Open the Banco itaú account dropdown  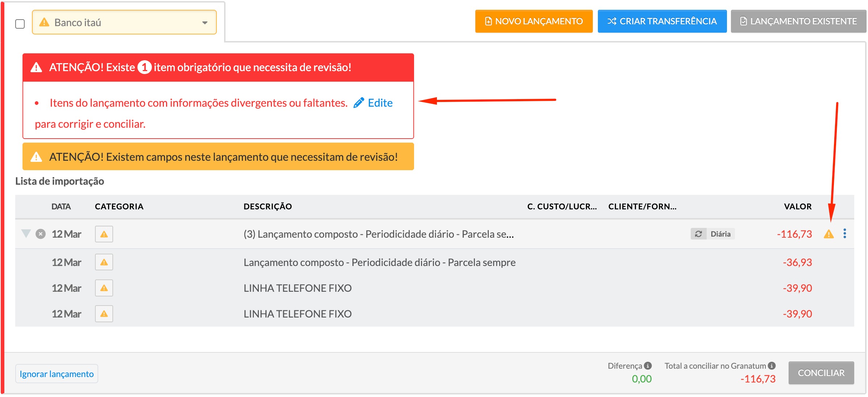pos(124,22)
